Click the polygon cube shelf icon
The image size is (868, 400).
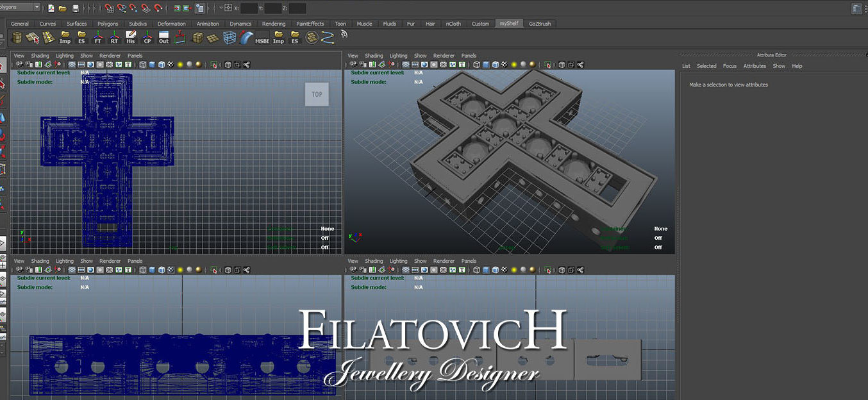(197, 38)
